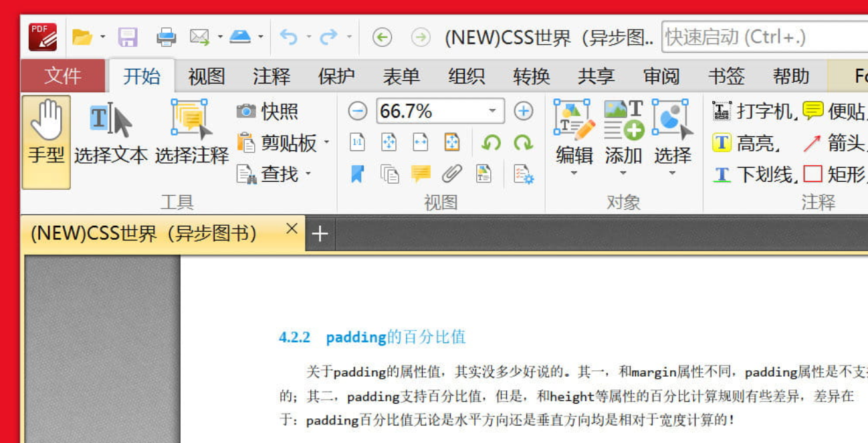
Task: Switch to the 视图 ribbon tab
Action: 207,76
